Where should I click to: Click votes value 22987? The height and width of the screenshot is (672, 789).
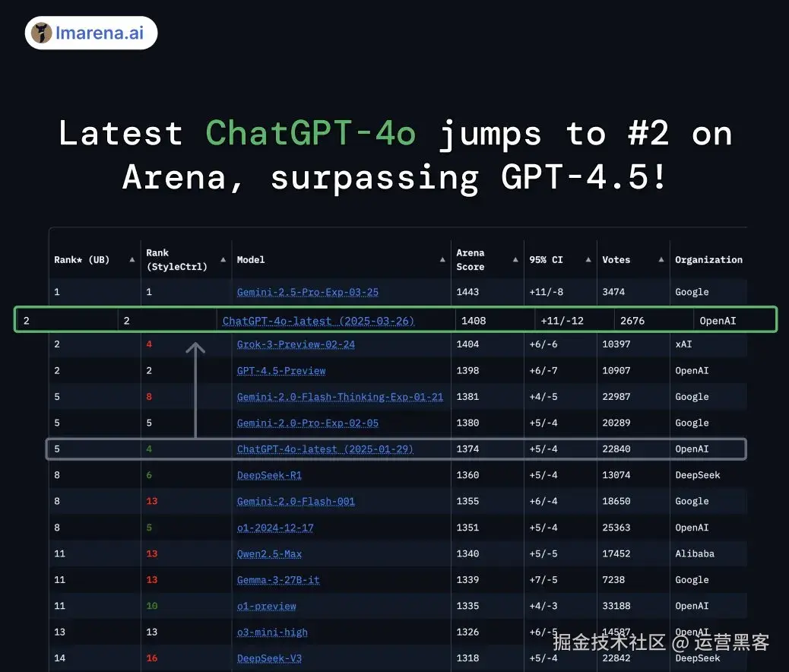tap(616, 397)
